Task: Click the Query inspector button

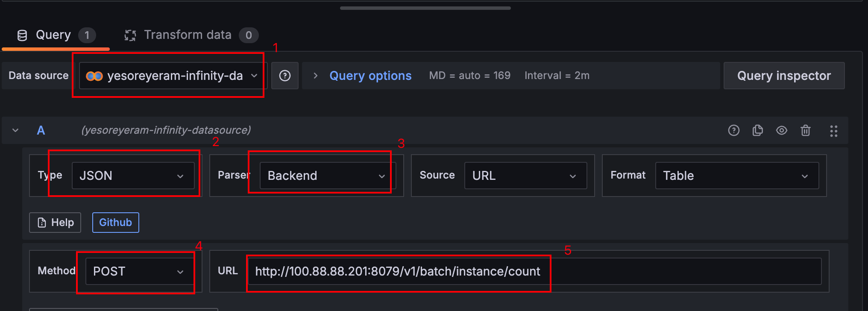Action: pyautogui.click(x=784, y=76)
